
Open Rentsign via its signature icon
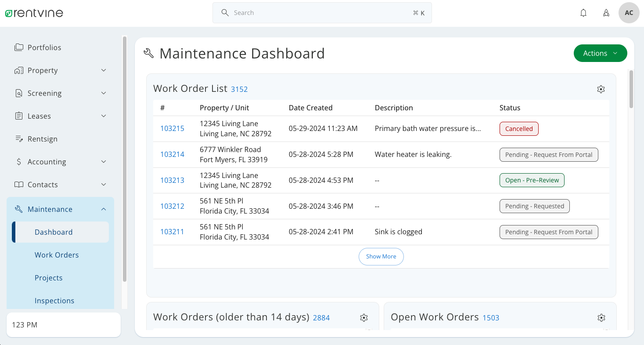[x=18, y=138]
